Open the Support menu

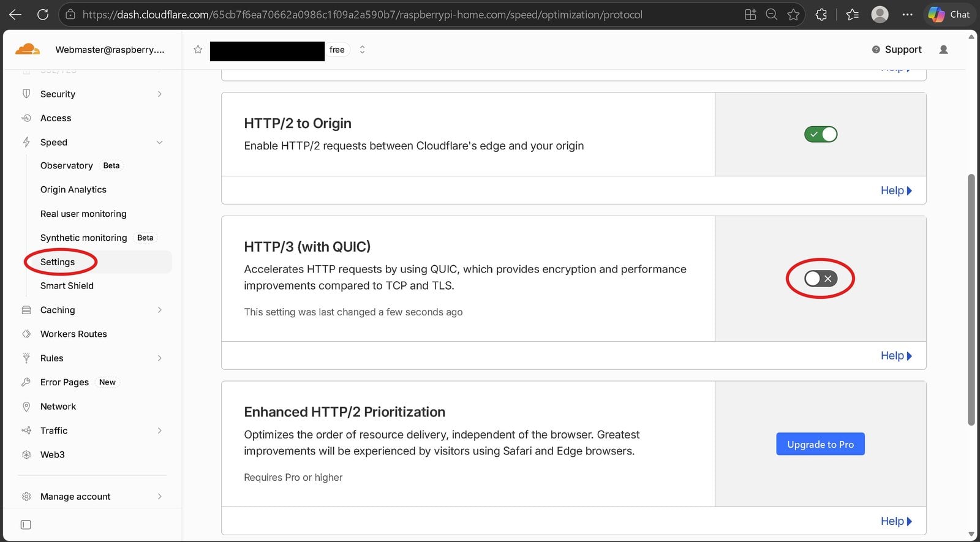897,50
